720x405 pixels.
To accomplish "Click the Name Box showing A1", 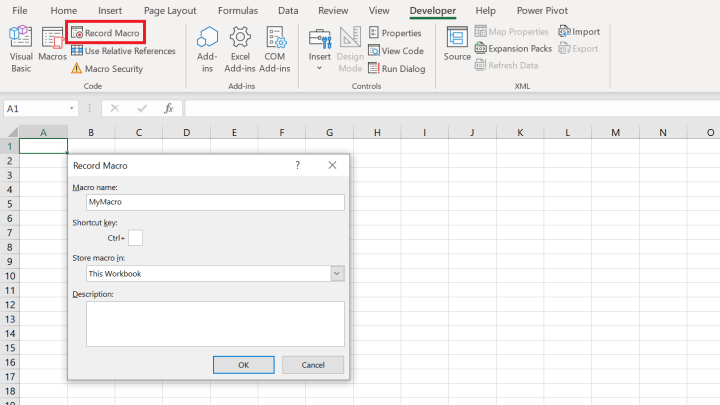I will [x=35, y=108].
